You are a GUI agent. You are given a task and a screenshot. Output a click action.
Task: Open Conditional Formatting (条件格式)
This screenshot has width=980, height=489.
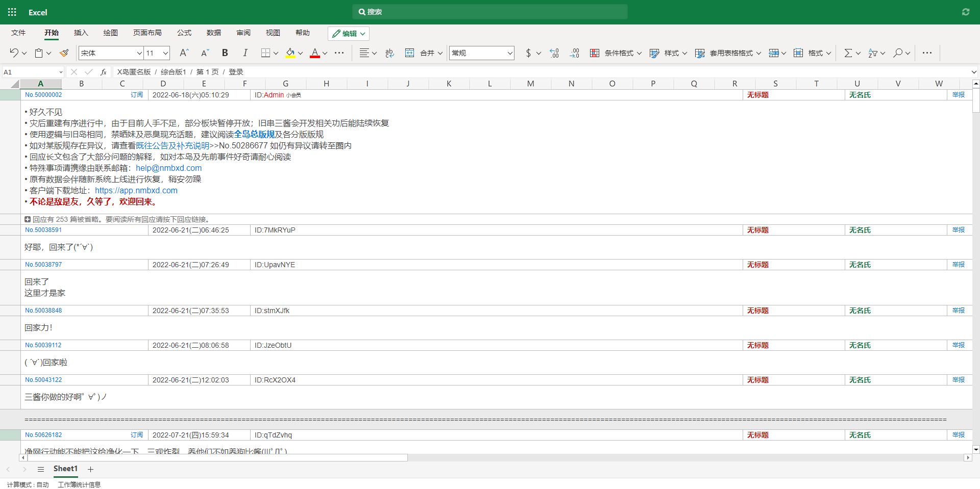pos(616,53)
